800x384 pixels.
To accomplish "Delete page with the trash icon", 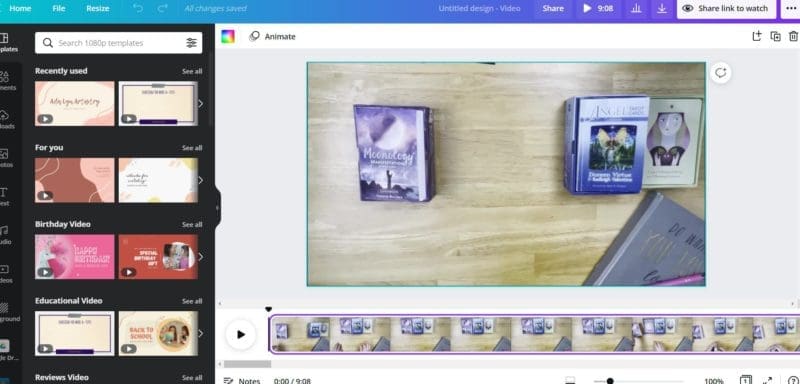I will (793, 36).
